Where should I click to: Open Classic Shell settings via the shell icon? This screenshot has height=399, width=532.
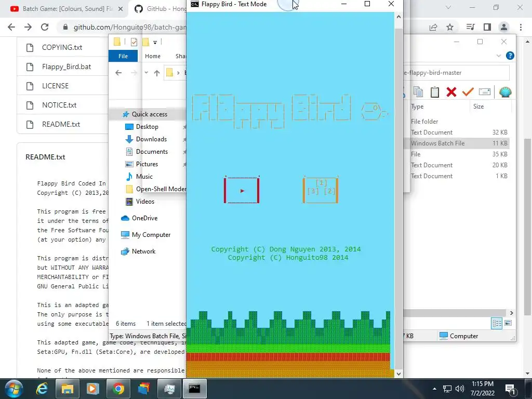click(x=505, y=91)
